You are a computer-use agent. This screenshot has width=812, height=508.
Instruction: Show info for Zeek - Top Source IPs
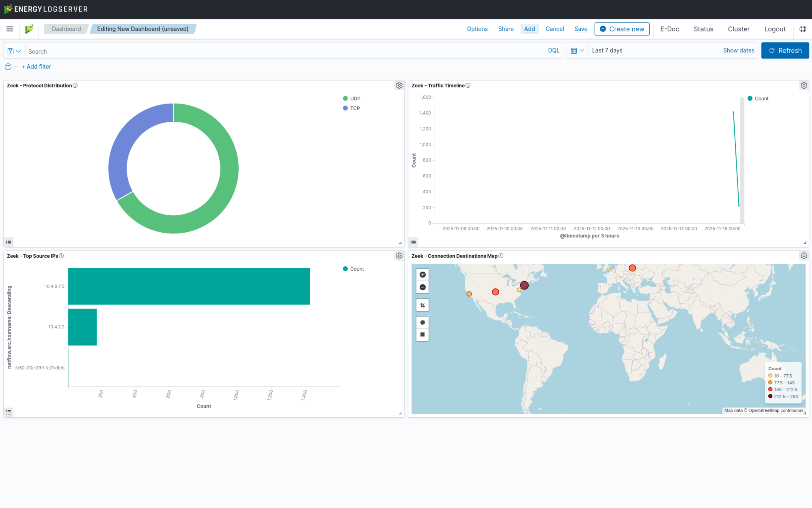tap(61, 256)
